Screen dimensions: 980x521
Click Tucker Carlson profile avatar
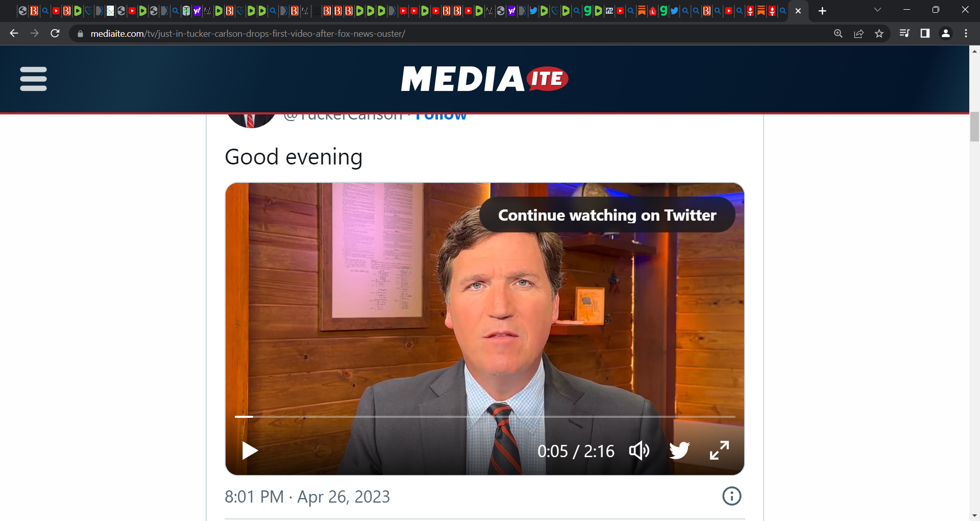click(251, 121)
